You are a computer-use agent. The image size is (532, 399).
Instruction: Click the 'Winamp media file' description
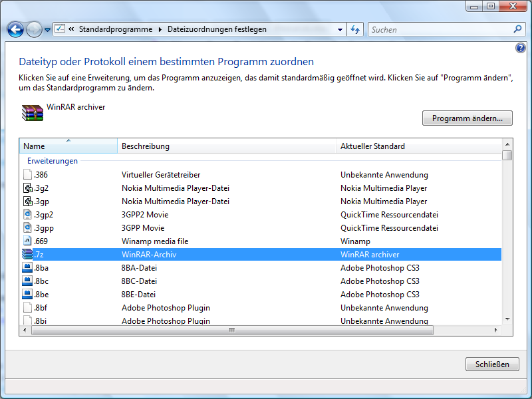(155, 241)
